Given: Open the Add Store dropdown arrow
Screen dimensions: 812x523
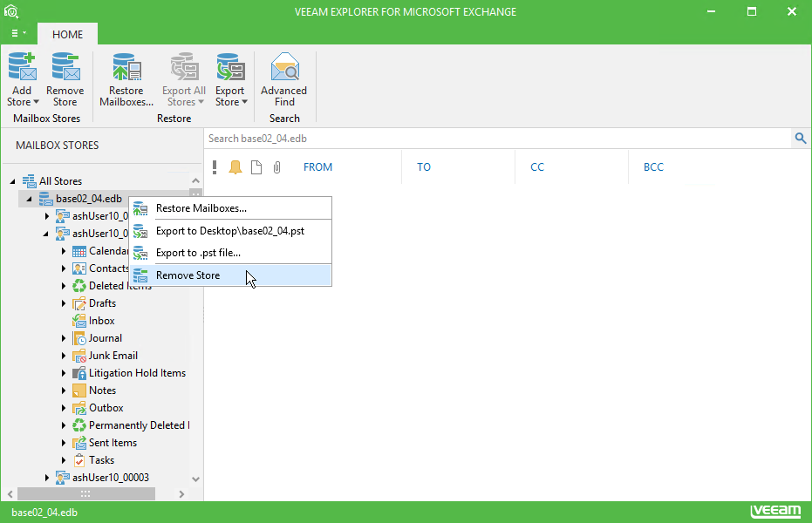Looking at the screenshot, I should (37, 102).
